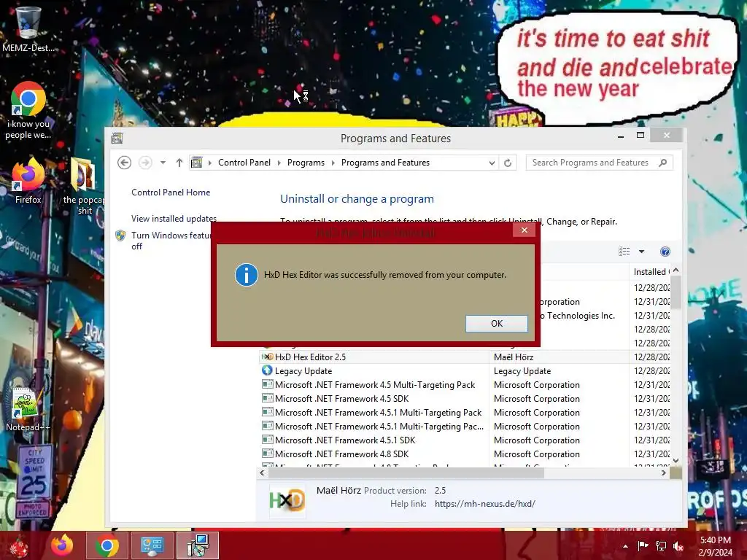Open the https://mh-nexus.de/hxd/ help link
Image resolution: width=747 pixels, height=560 pixels.
[x=484, y=504]
